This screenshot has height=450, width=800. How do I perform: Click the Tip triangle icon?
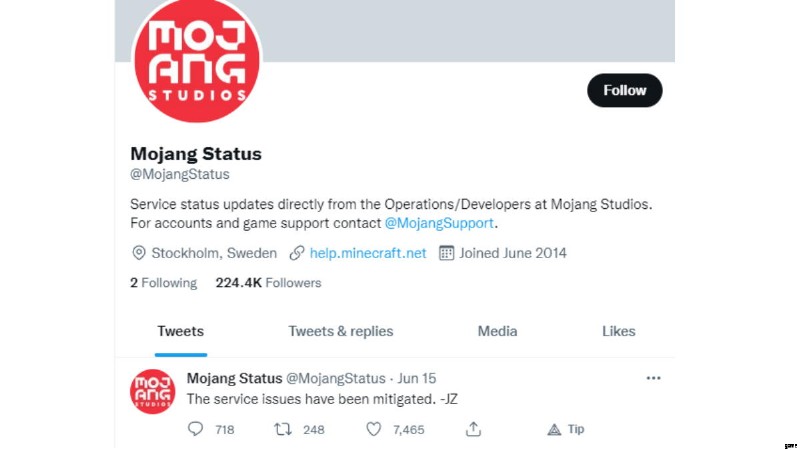[x=554, y=430]
